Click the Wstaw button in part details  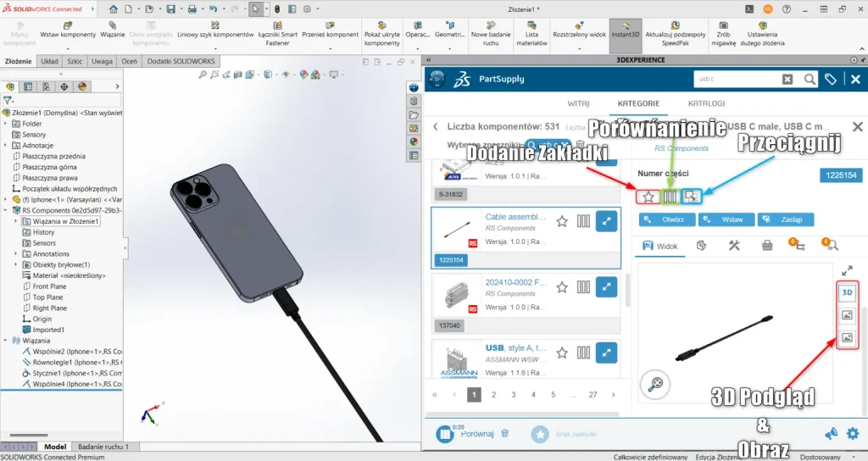(726, 219)
